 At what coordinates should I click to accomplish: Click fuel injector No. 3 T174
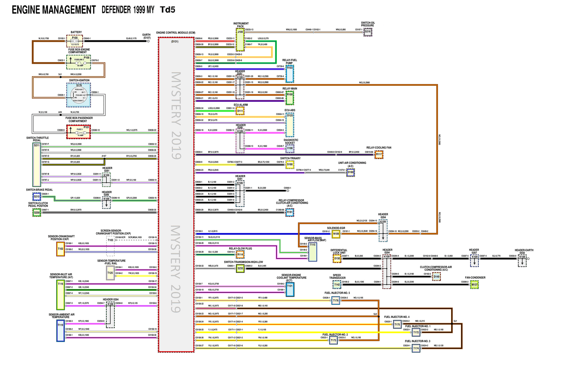416,348
